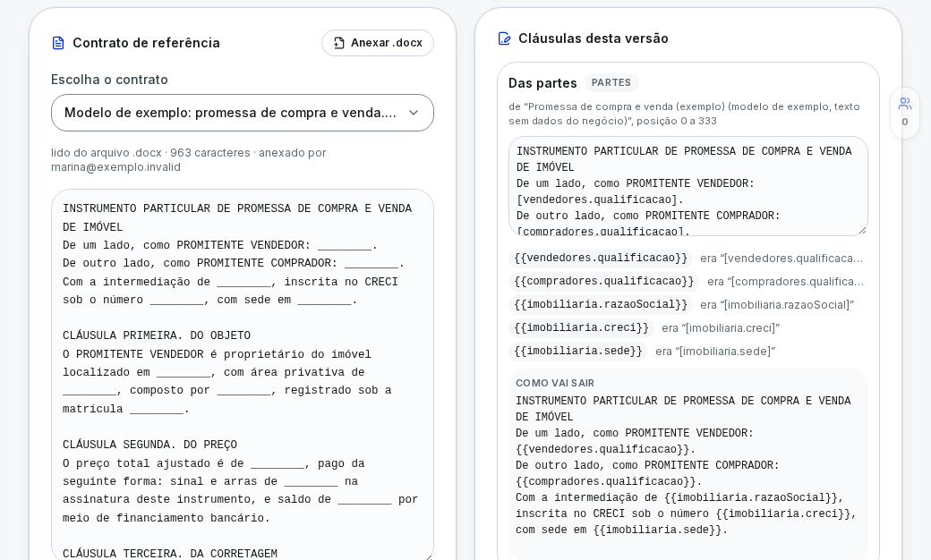Select the {{imobiliaria.razaoSocial}} variable chip

pyautogui.click(x=601, y=304)
